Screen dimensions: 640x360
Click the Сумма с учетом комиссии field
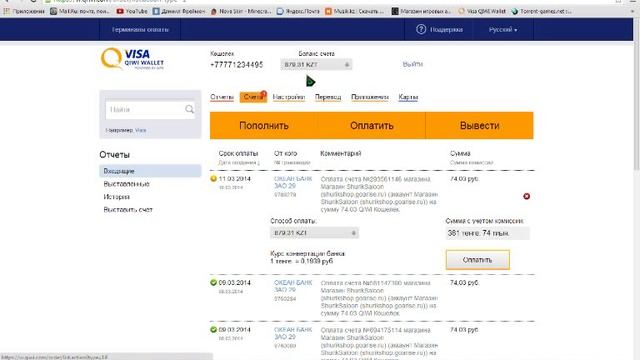click(488, 233)
